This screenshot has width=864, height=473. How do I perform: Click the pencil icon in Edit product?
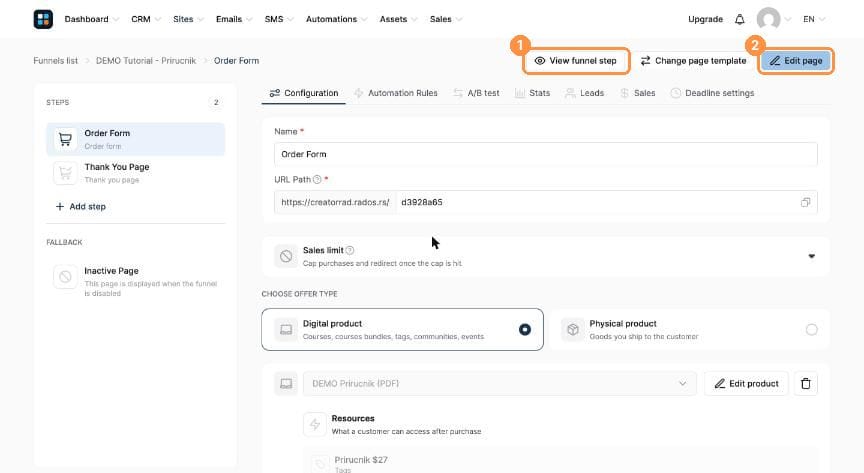coord(720,384)
